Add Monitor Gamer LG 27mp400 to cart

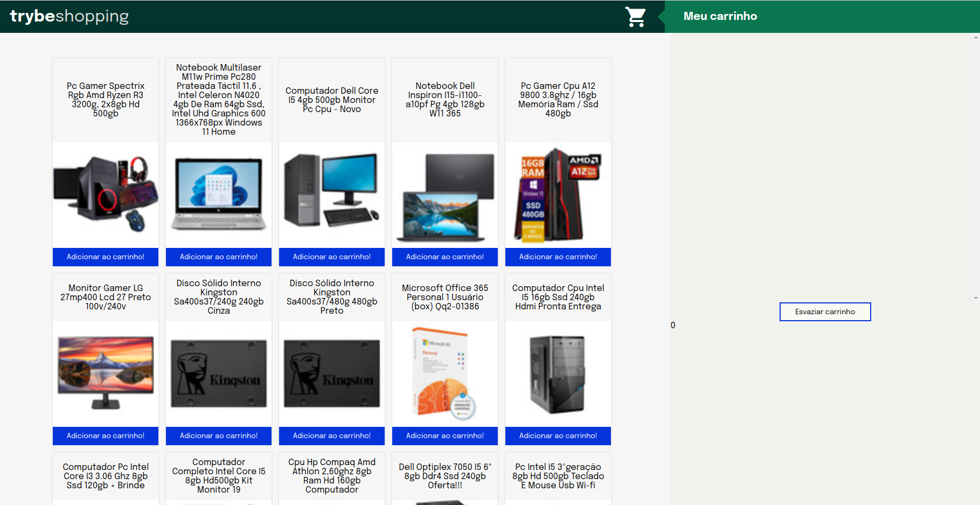[x=106, y=435]
